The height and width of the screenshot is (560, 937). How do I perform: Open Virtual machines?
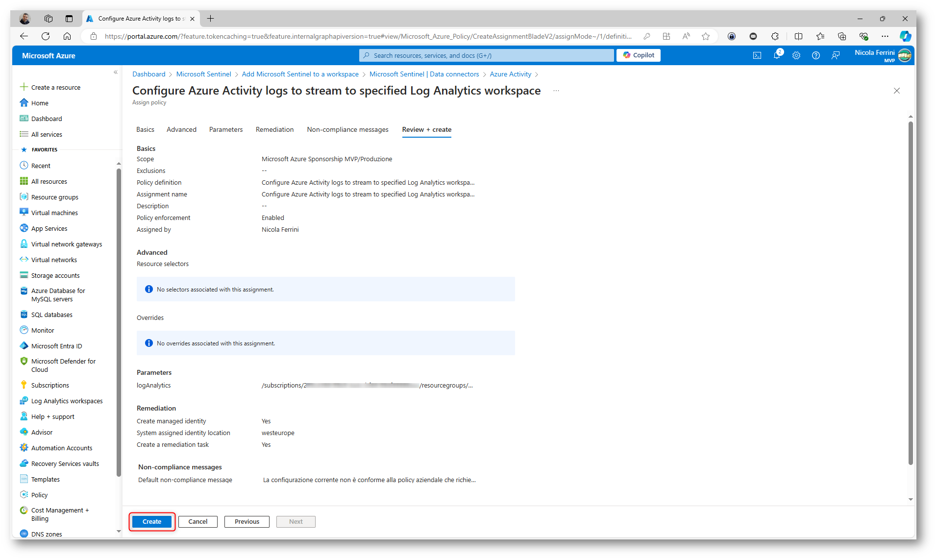click(49, 213)
